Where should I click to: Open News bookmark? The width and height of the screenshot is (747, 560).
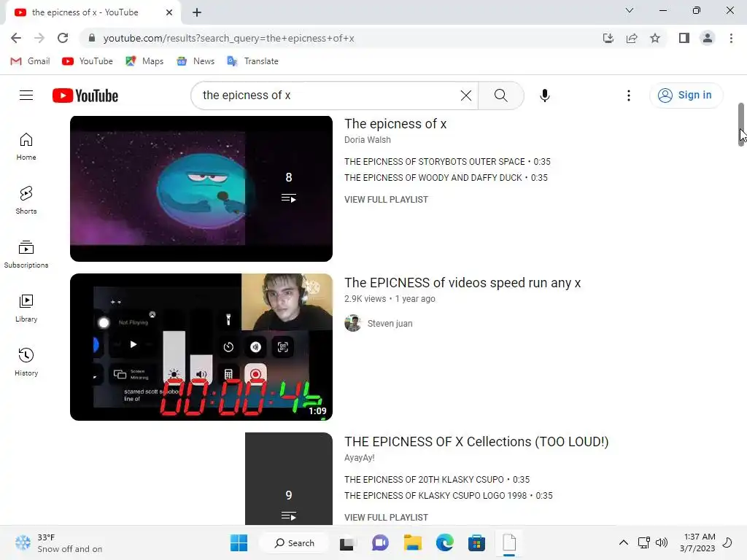(x=196, y=61)
